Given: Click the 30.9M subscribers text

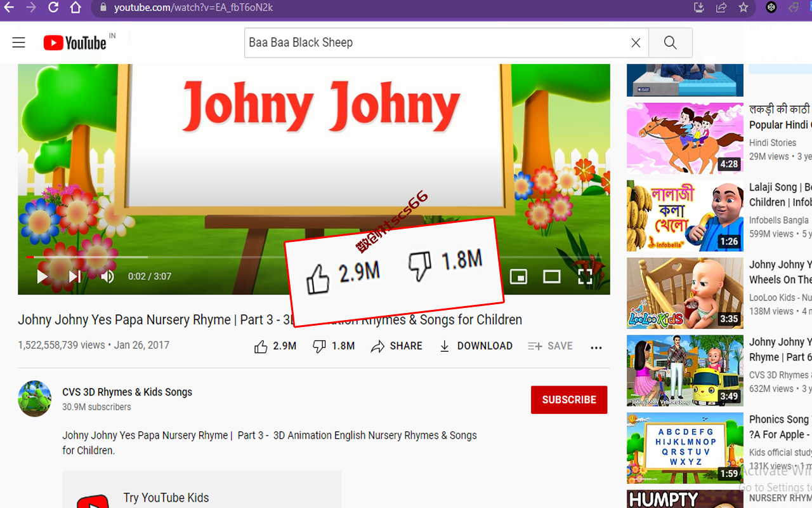Looking at the screenshot, I should pyautogui.click(x=96, y=407).
